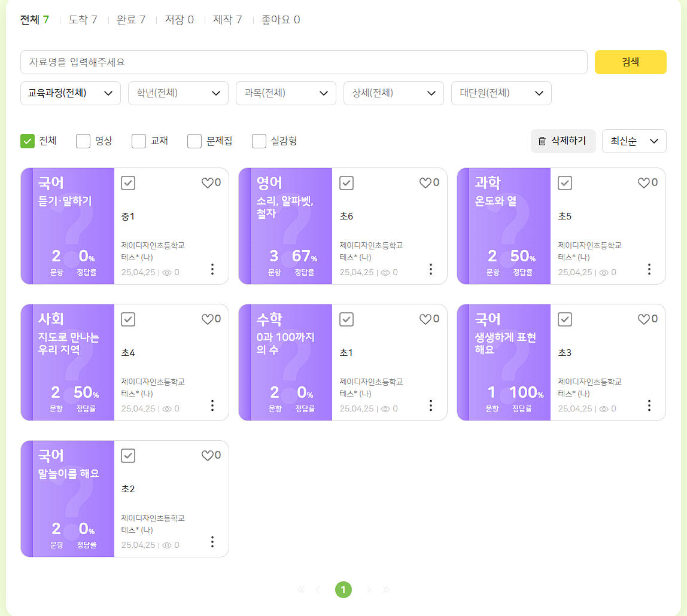Uncheck the 전체 filter checkbox
The height and width of the screenshot is (616, 687).
point(28,141)
